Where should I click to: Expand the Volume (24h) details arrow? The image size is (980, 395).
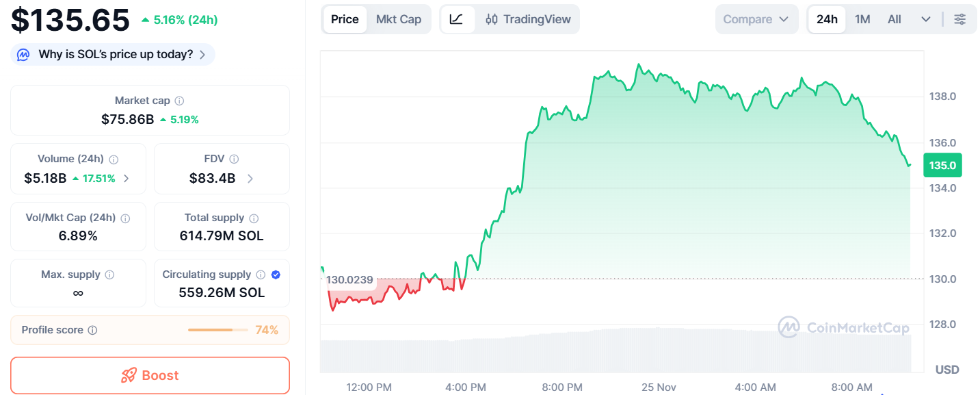tap(126, 179)
